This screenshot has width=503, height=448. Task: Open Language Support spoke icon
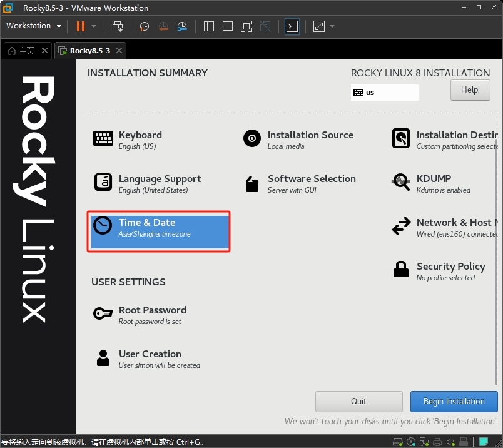pos(103,182)
